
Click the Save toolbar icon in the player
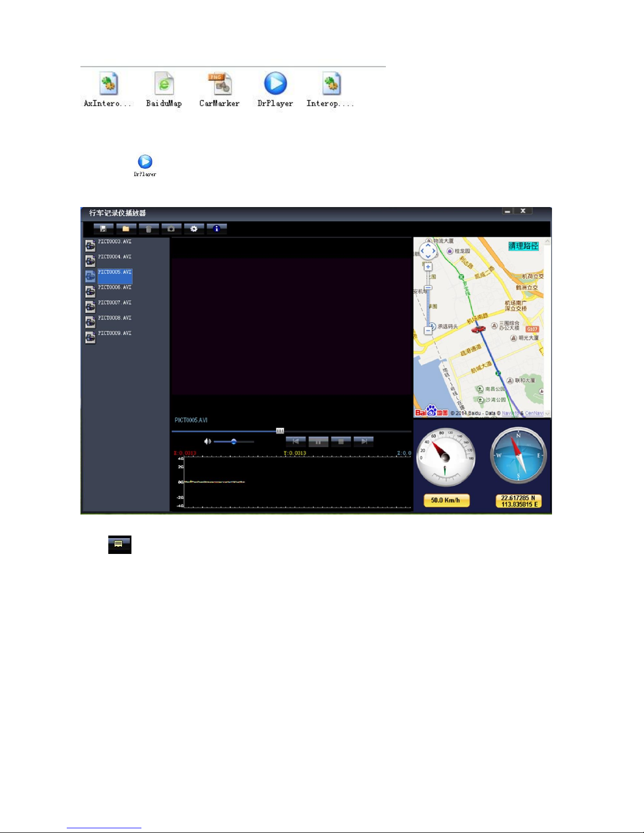tap(104, 229)
